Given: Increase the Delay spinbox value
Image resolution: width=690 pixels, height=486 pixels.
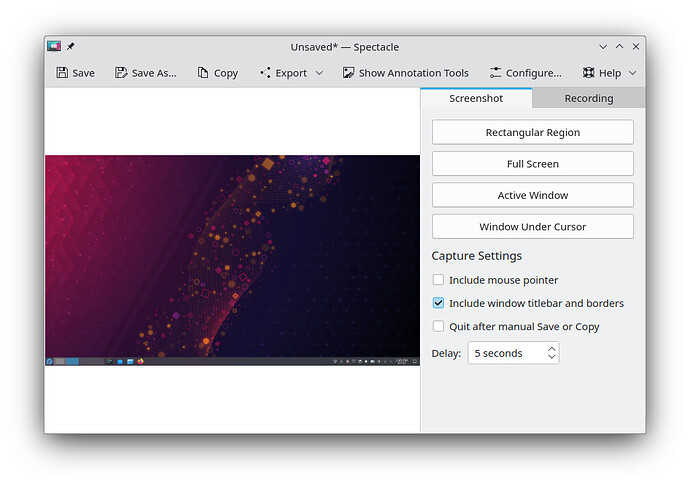Looking at the screenshot, I should (x=551, y=348).
